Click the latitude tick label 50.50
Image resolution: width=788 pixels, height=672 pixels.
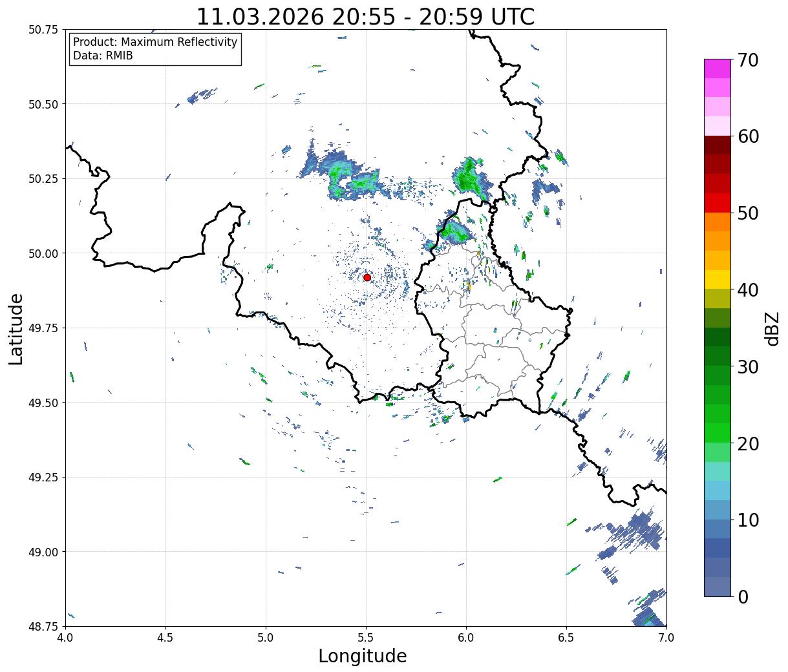[x=43, y=104]
